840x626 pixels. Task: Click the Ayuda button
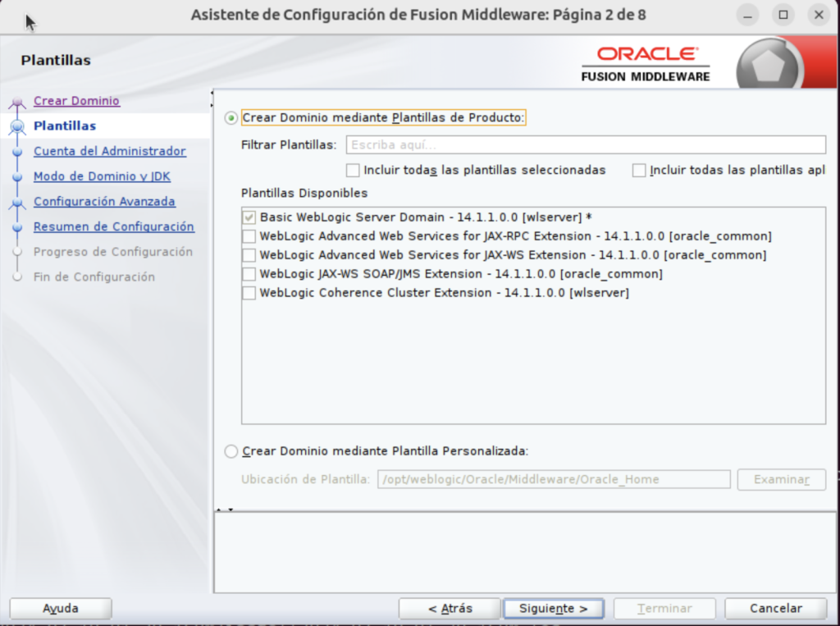click(60, 608)
